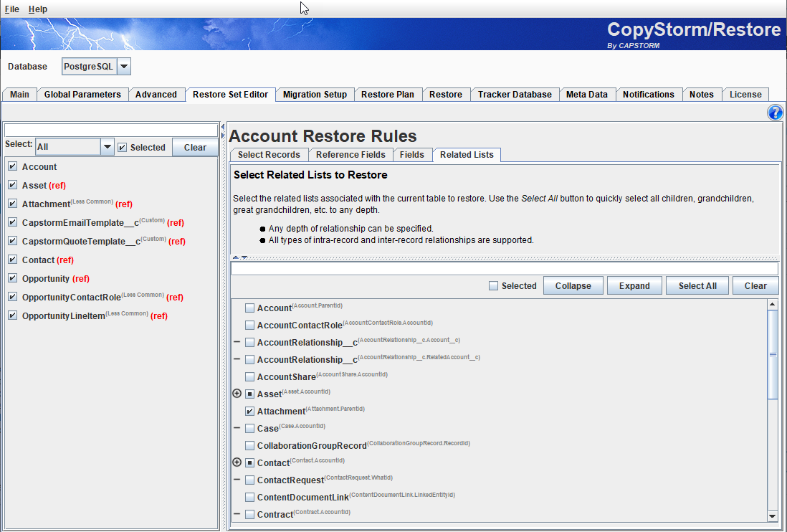The image size is (787, 532).
Task: Uncheck the Attachment related list
Action: click(x=249, y=411)
